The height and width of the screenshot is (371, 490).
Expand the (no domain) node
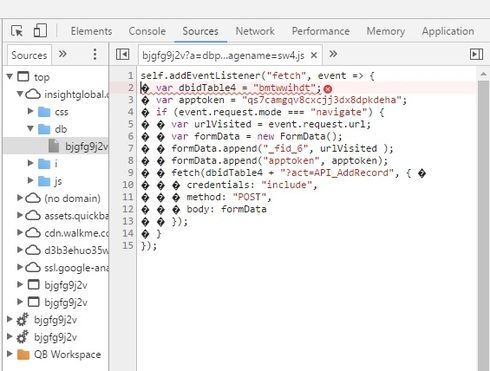[x=20, y=198]
